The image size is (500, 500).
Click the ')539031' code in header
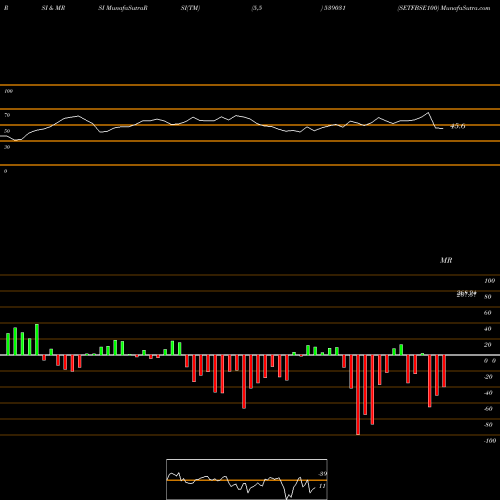pos(333,8)
